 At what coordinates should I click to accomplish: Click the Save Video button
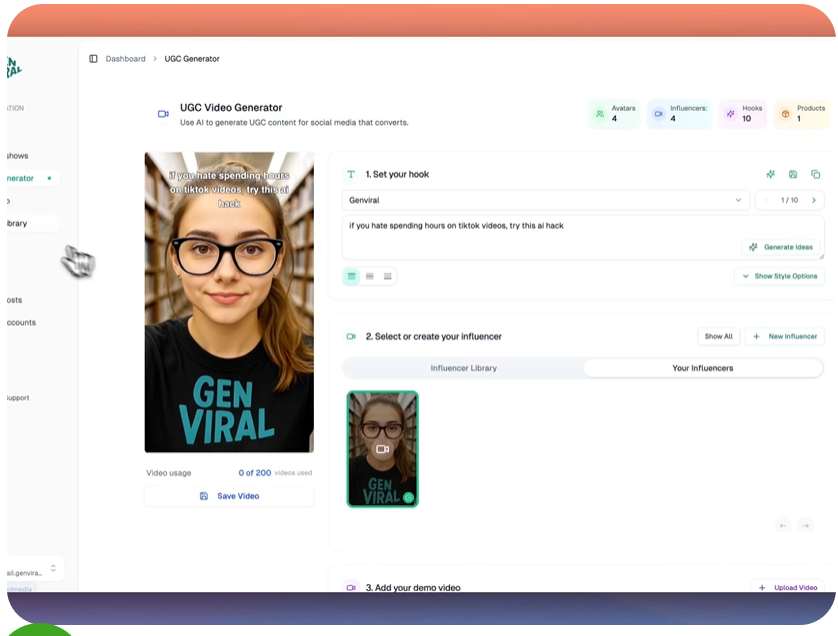(x=229, y=495)
